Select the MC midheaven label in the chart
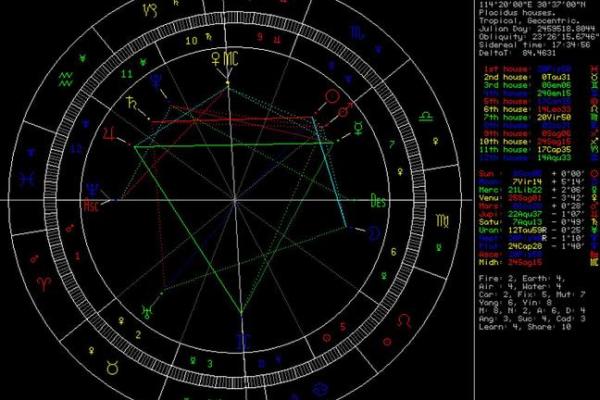The height and width of the screenshot is (400, 600). pos(231,59)
